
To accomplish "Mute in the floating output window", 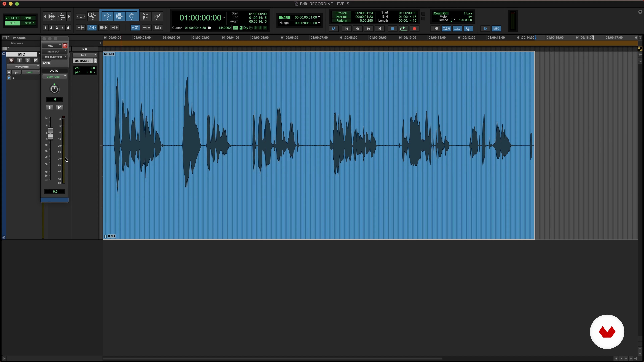I will tap(60, 107).
